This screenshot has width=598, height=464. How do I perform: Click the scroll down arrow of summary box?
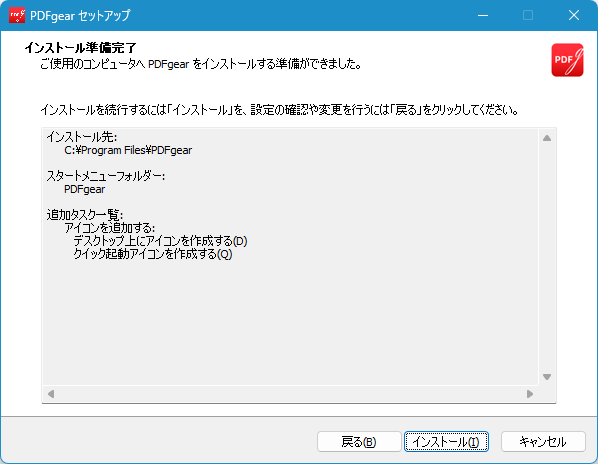(x=547, y=377)
